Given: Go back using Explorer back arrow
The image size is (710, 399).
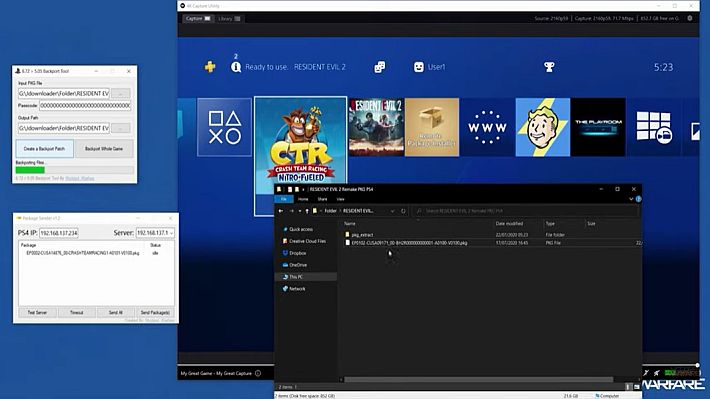Looking at the screenshot, I should click(x=281, y=211).
